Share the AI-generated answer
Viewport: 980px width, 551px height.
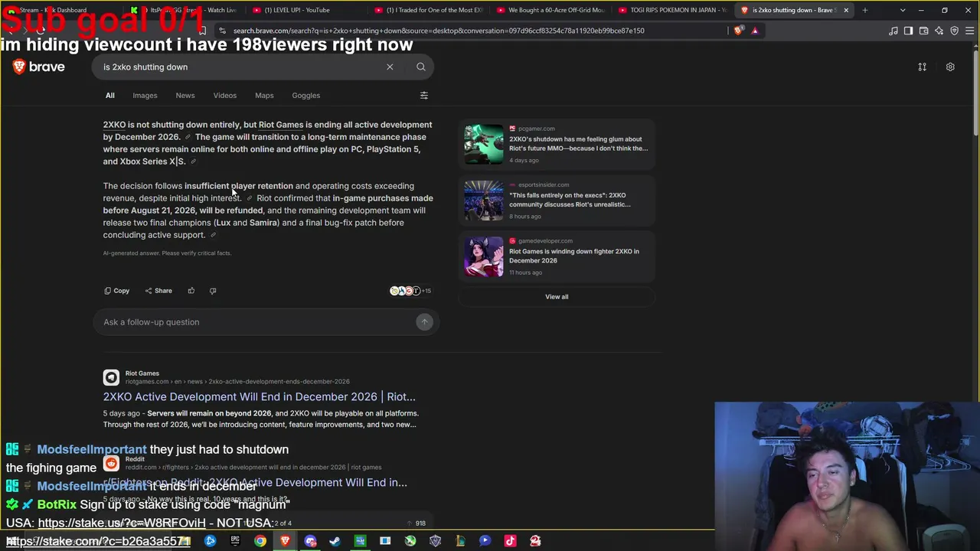(158, 291)
